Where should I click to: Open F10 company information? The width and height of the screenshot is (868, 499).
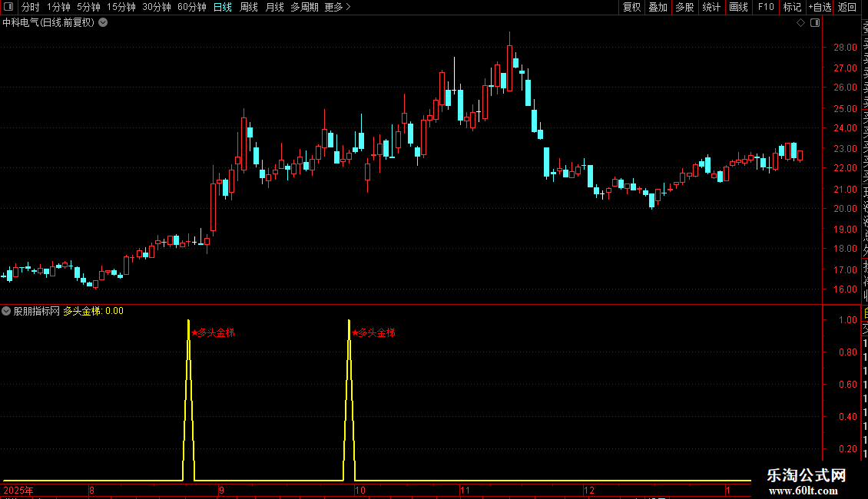[x=766, y=7]
